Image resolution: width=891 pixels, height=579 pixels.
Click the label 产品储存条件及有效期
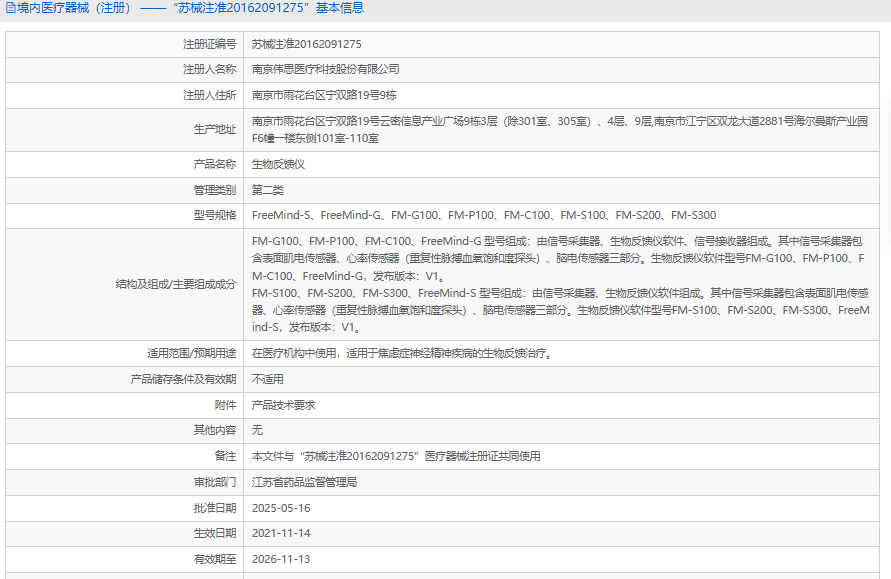(183, 379)
